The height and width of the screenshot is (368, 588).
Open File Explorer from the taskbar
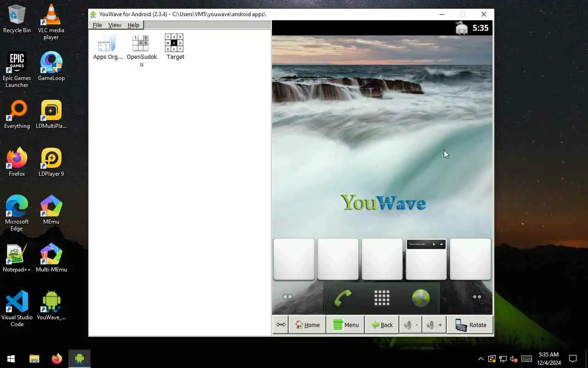click(34, 359)
